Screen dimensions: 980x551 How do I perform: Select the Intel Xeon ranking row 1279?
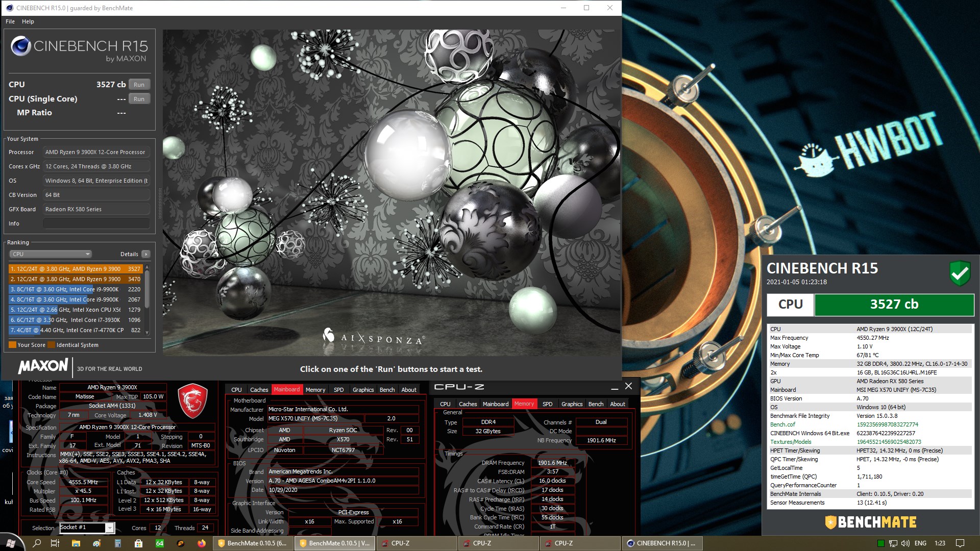tap(76, 310)
